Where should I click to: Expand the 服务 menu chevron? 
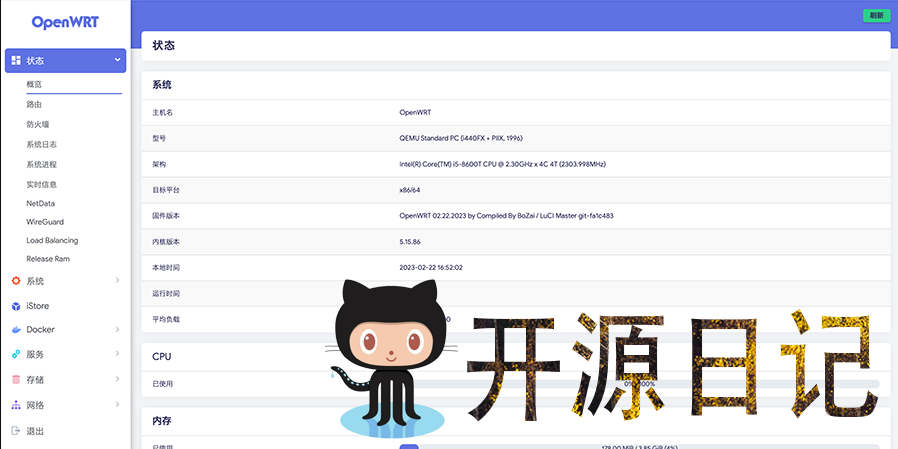pyautogui.click(x=117, y=353)
